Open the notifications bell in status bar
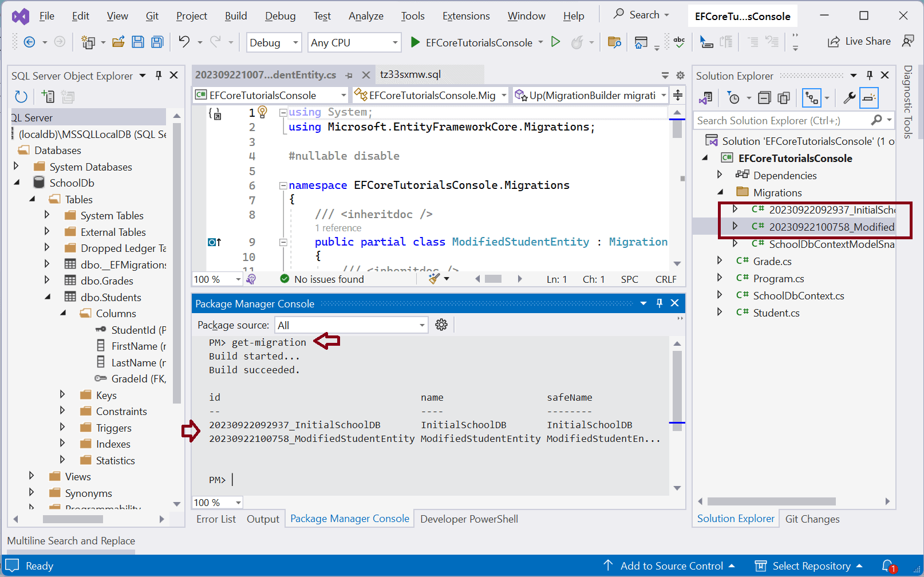924x577 pixels. (888, 566)
